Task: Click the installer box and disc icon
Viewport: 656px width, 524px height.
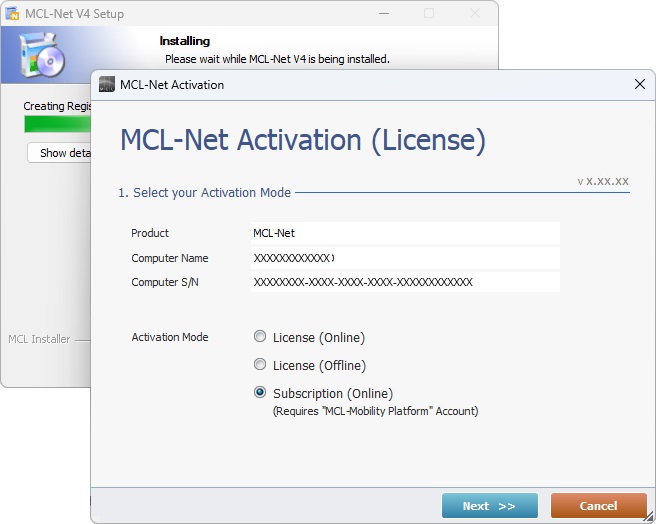Action: click(42, 55)
